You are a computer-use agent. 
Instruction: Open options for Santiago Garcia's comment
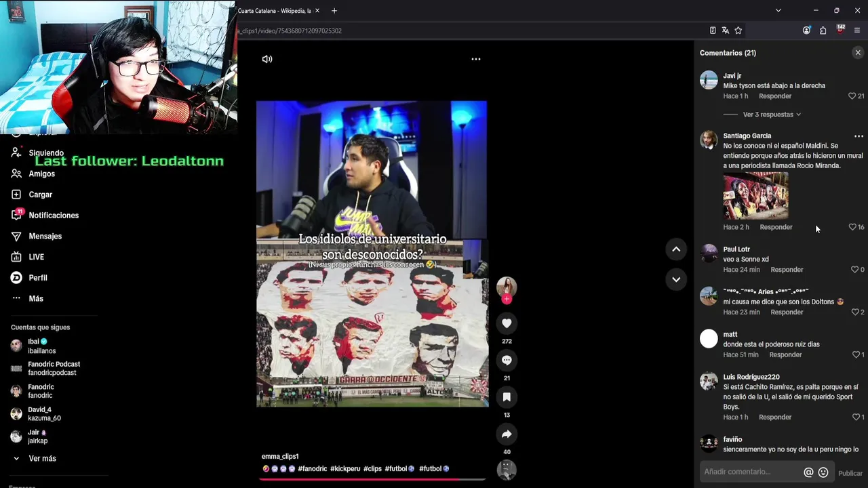859,136
